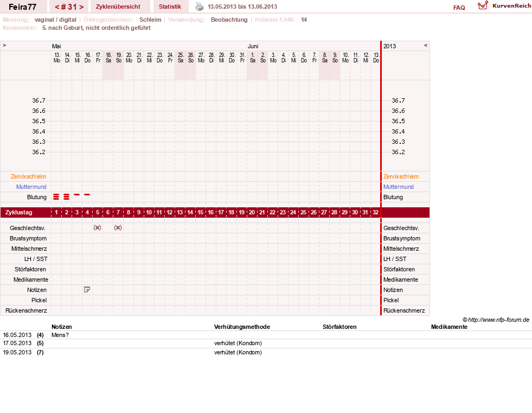The height and width of the screenshot is (413, 532).
Task: Click the 'Beobachtung' usage value
Action: (229, 20)
